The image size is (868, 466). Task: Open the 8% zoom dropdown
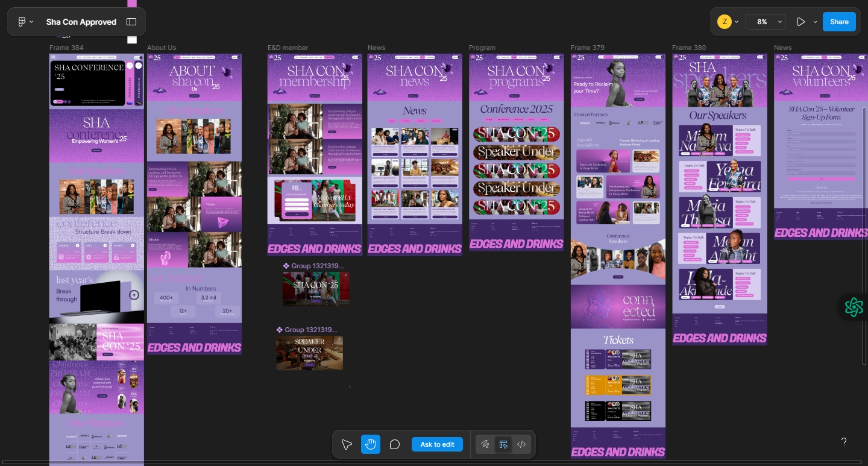(766, 22)
